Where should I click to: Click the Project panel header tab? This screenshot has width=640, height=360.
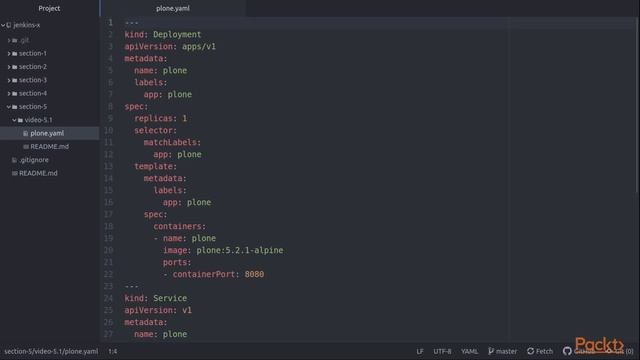point(49,8)
